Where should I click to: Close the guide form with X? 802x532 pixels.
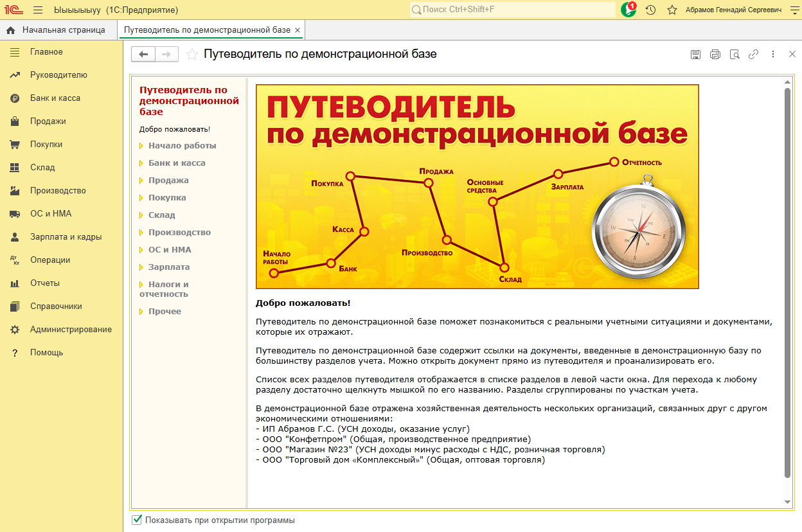coord(792,55)
